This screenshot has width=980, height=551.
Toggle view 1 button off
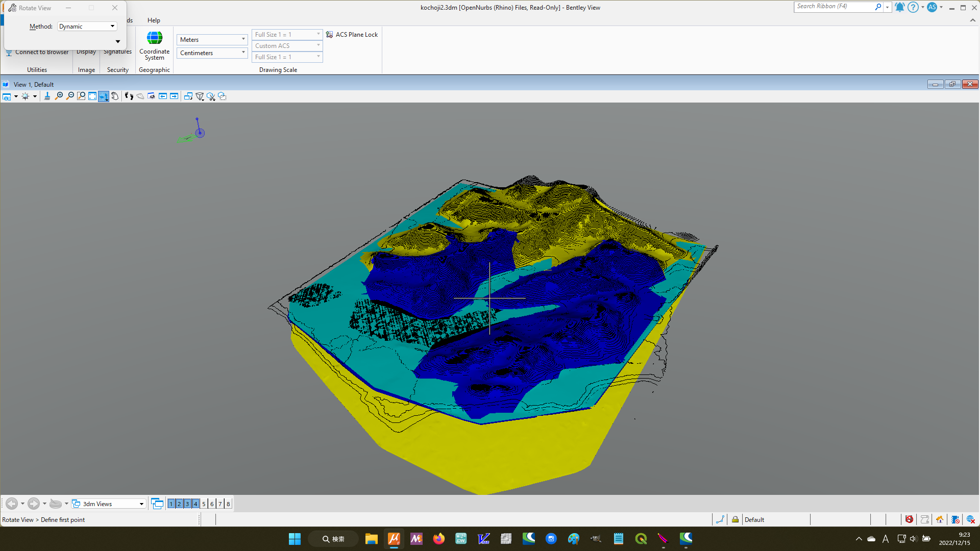pyautogui.click(x=171, y=504)
